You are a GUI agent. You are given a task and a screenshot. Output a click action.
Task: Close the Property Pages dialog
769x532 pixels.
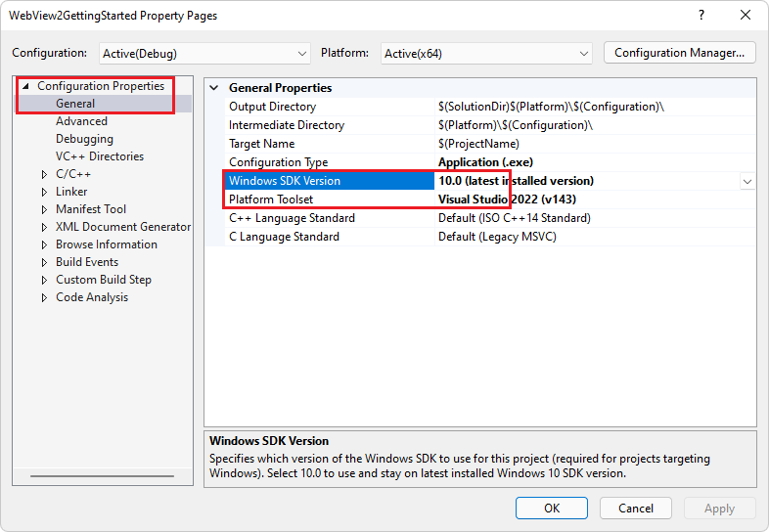(746, 16)
